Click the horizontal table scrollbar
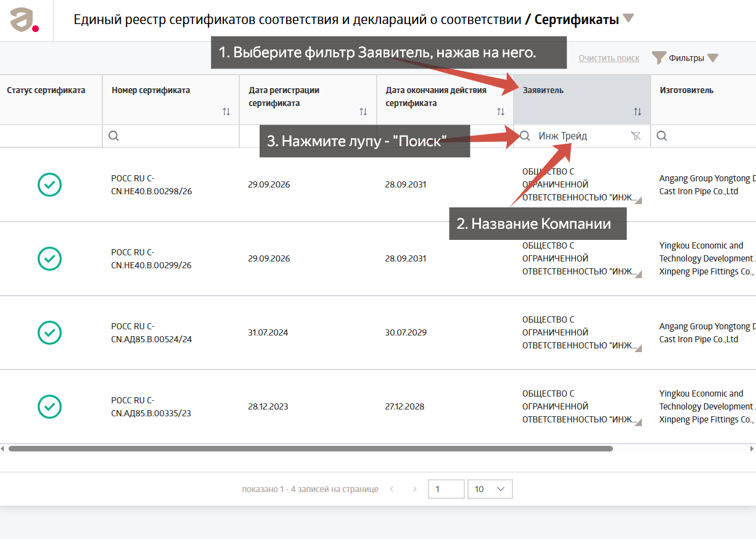Screen dimensions: 756x539 point(310,448)
